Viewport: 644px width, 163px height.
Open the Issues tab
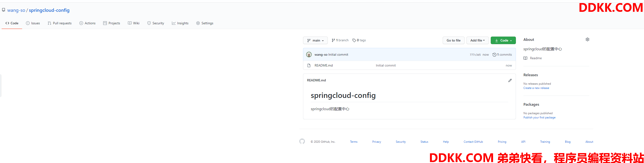(x=33, y=23)
